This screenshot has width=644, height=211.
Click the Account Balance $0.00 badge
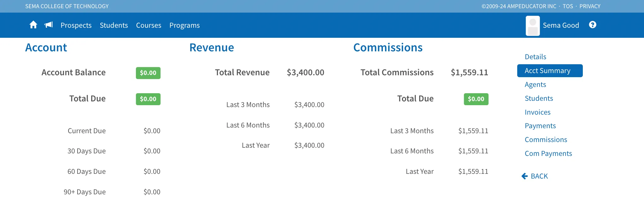(x=148, y=73)
